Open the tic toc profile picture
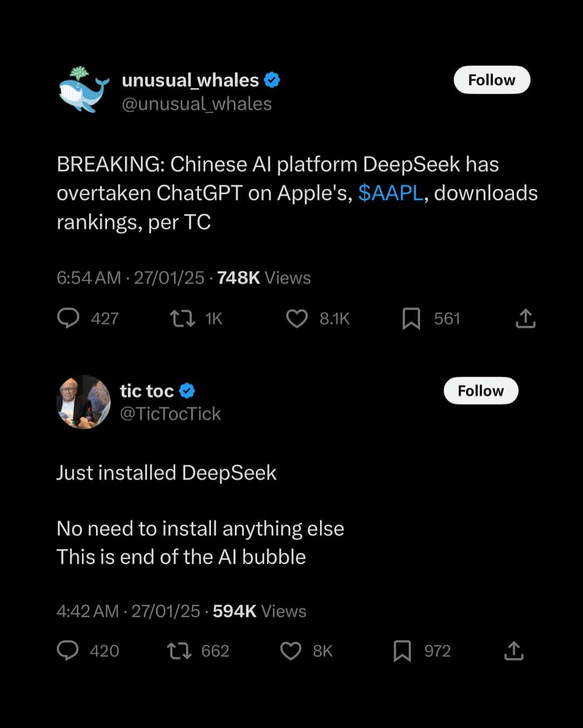The height and width of the screenshot is (728, 583). pos(83,402)
